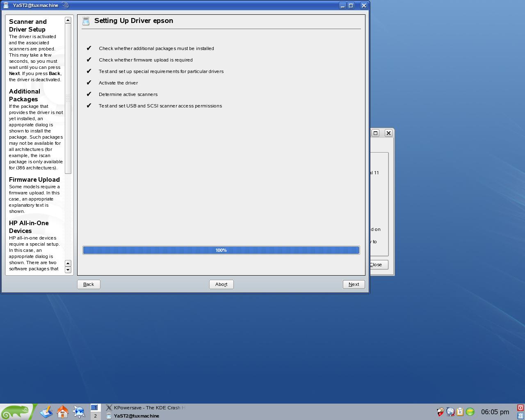Click Close button in background dialog
525x420 pixels.
click(x=379, y=265)
